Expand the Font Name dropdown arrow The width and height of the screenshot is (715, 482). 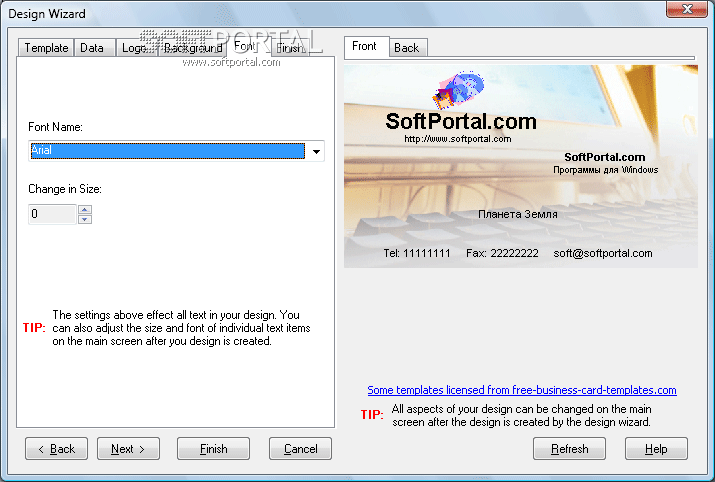click(316, 151)
